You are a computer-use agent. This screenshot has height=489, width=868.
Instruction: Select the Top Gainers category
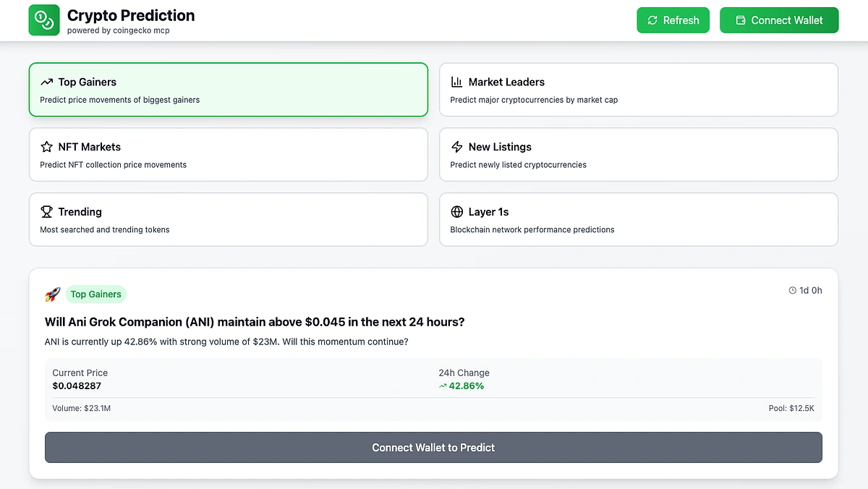(228, 90)
